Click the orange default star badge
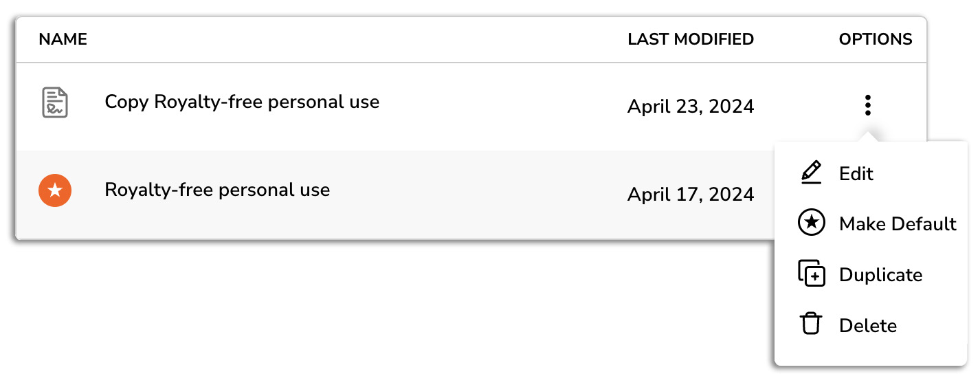Screen dimensions: 980x385 [x=55, y=190]
